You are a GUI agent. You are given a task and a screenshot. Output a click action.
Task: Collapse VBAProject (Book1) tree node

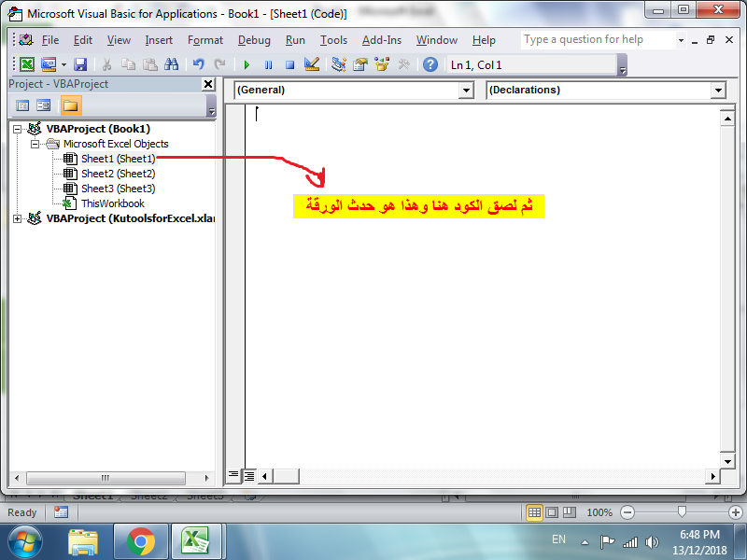click(17, 129)
